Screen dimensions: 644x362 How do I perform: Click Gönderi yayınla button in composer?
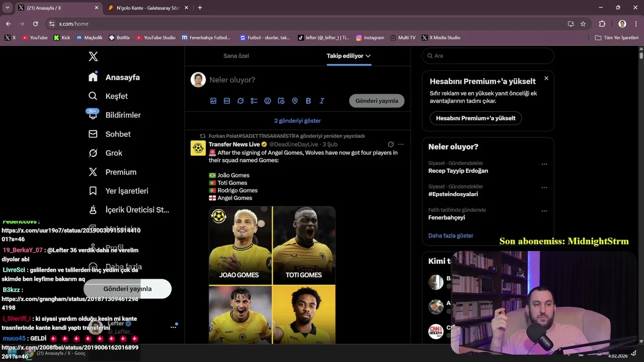377,101
